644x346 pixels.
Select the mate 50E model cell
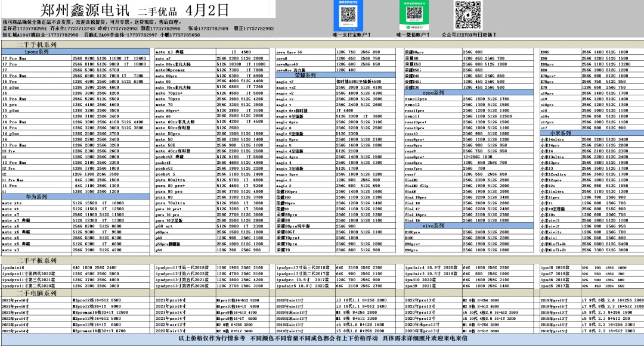click(x=185, y=145)
